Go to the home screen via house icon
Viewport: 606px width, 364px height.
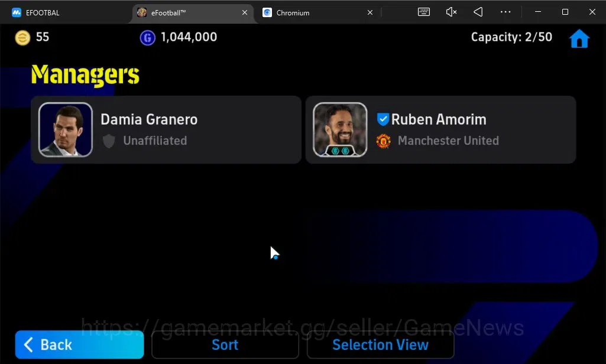[579, 38]
